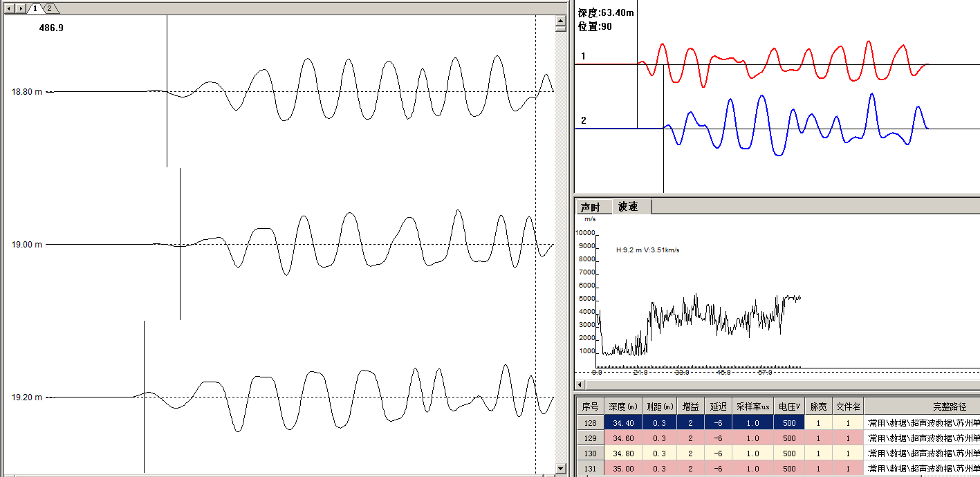
Task: Click the 增益 column header
Action: click(x=690, y=406)
